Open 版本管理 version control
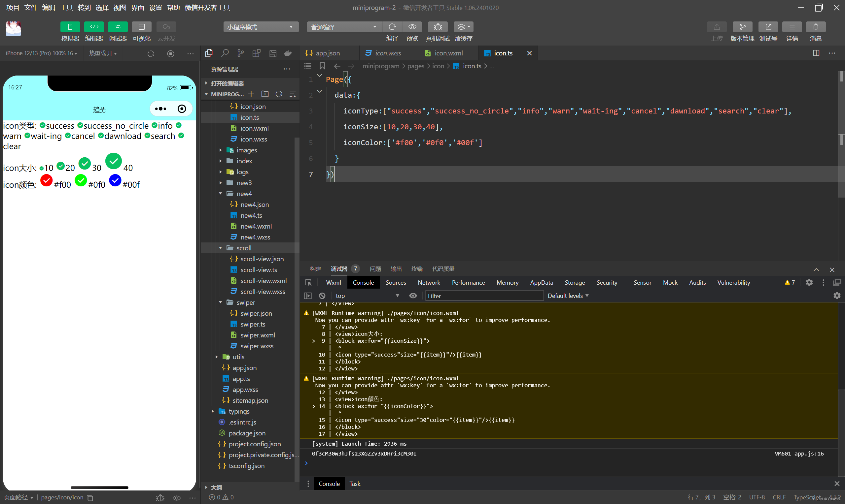The height and width of the screenshot is (504, 845). (x=742, y=27)
